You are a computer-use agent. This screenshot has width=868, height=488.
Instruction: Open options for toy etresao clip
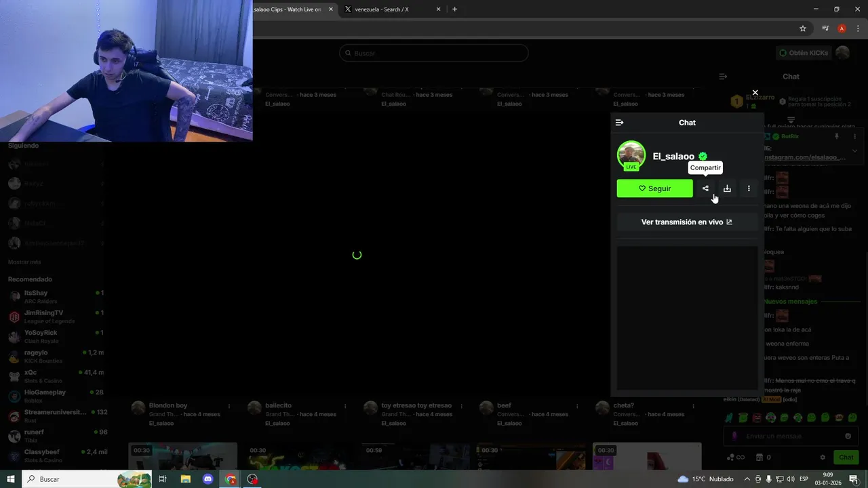[x=461, y=406]
